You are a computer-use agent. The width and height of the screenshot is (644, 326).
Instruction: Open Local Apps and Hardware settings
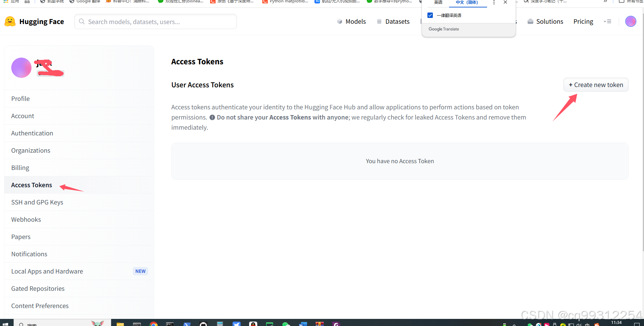coord(79,271)
